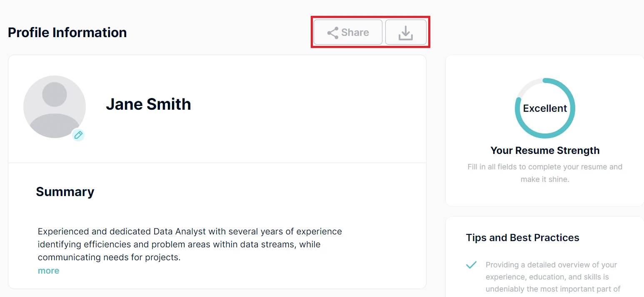Click the share network icon

pyautogui.click(x=332, y=33)
